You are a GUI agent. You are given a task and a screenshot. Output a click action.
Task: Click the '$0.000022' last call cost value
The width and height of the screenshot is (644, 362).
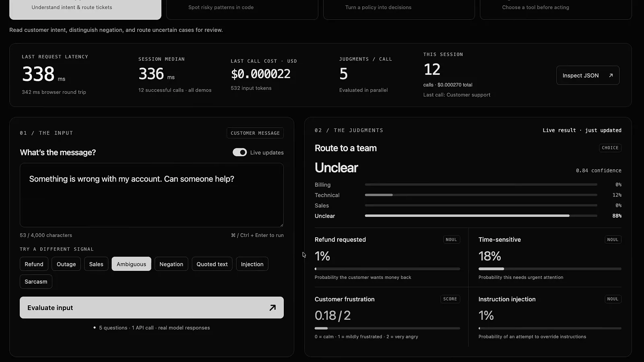click(260, 74)
